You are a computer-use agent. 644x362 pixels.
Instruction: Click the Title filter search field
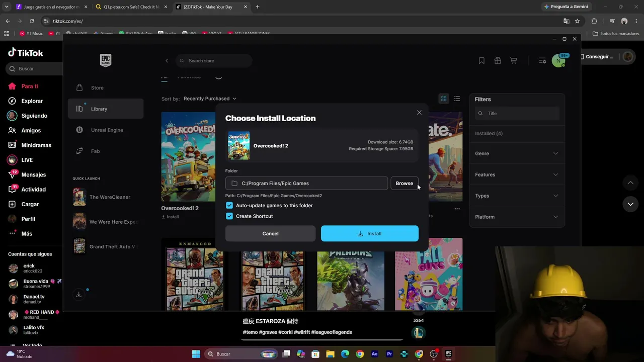[x=517, y=113]
